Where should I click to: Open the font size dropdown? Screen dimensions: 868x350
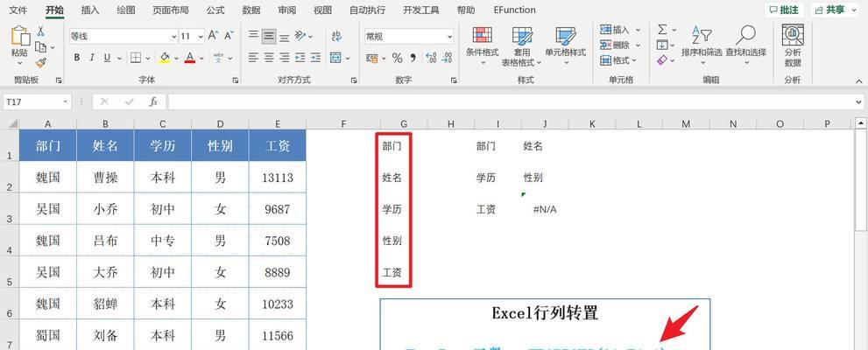[x=200, y=37]
